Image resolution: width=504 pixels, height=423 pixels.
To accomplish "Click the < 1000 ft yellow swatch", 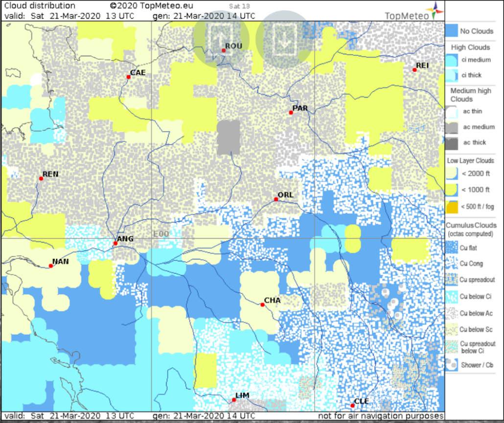I will 451,190.
